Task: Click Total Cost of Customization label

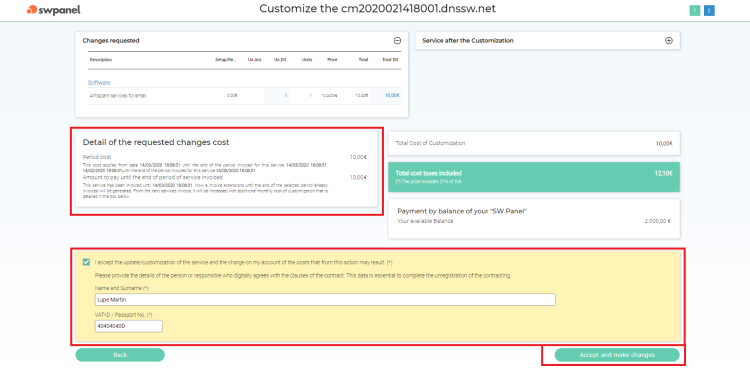Action: pos(430,143)
